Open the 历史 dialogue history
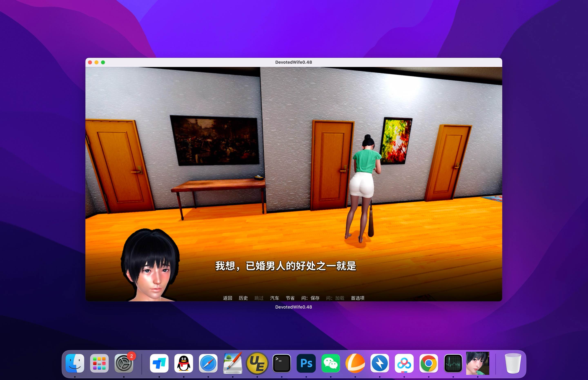 pyautogui.click(x=243, y=298)
